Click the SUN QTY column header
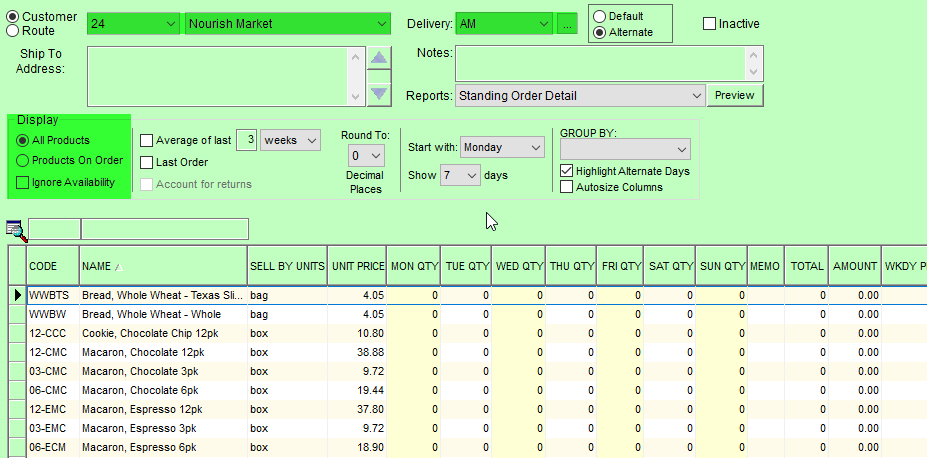The height and width of the screenshot is (458, 927). (722, 266)
